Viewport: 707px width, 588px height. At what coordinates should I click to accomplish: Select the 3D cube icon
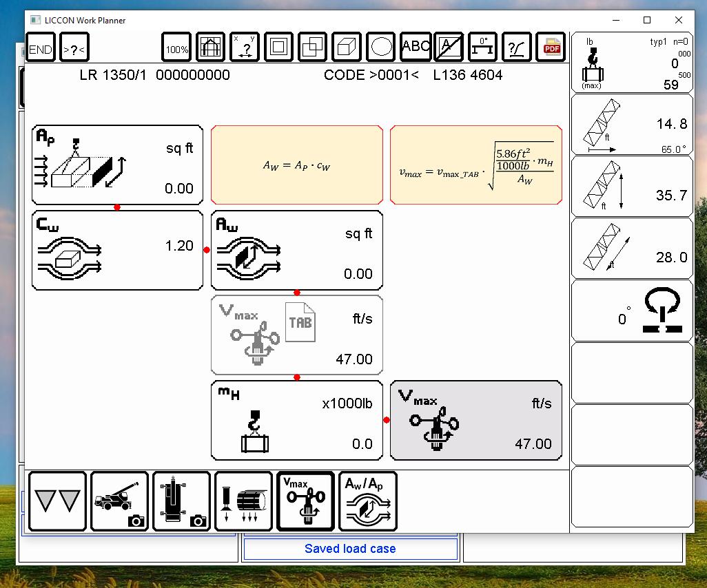(x=347, y=48)
